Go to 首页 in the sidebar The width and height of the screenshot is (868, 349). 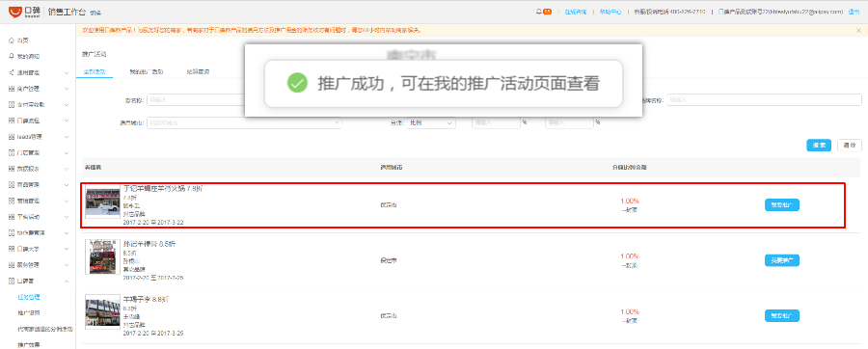click(22, 40)
